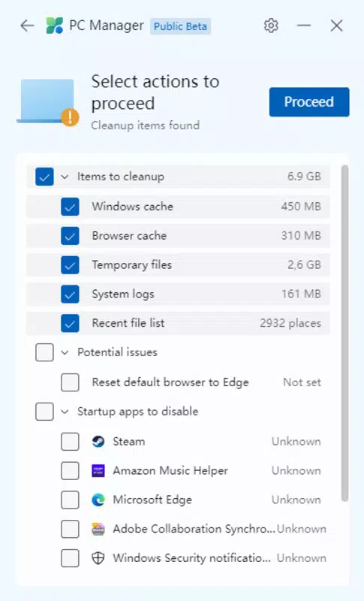
Task: Click the 2932 places value
Action: (x=290, y=323)
